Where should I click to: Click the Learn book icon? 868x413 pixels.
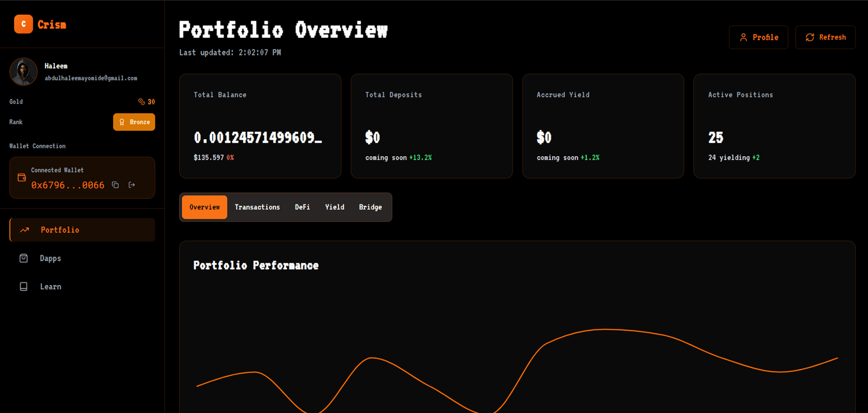(24, 287)
